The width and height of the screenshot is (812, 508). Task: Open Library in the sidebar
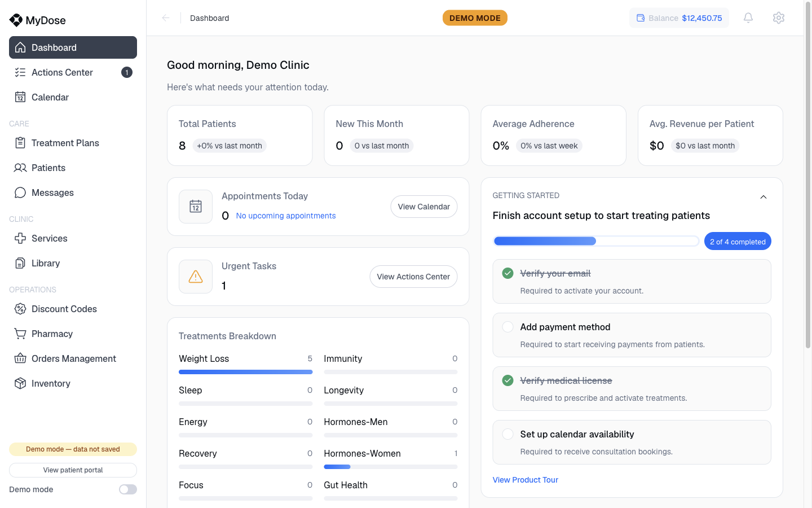73,263
